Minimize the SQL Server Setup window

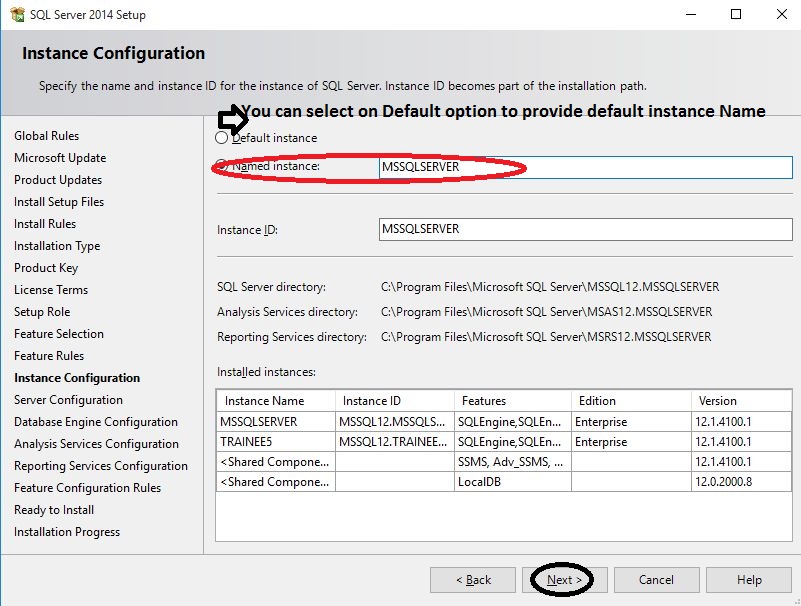tap(691, 14)
